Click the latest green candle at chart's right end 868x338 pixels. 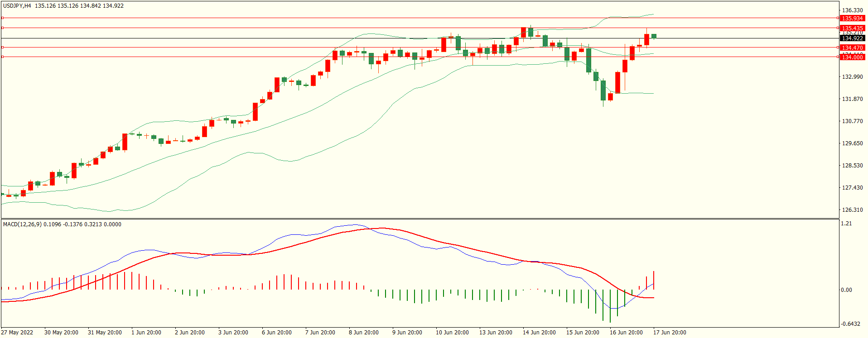point(654,36)
